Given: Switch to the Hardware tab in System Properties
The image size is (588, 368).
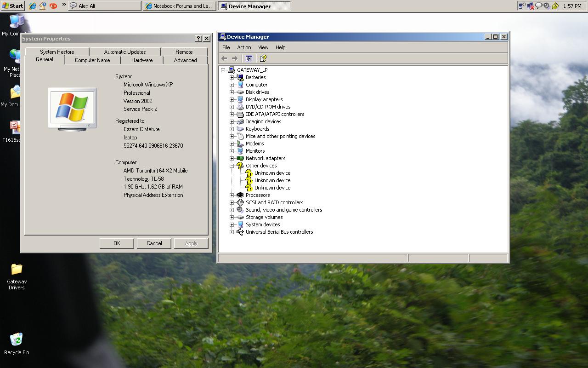Looking at the screenshot, I should point(142,60).
